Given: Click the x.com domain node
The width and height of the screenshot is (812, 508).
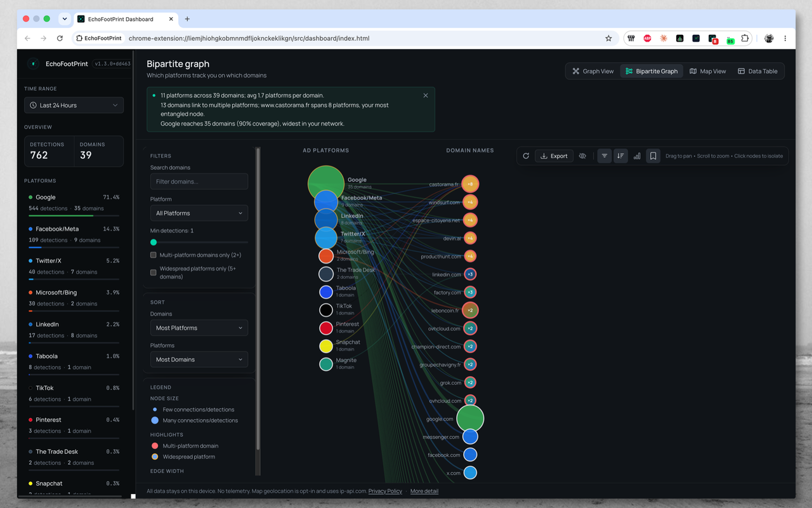Looking at the screenshot, I should click(x=470, y=473).
